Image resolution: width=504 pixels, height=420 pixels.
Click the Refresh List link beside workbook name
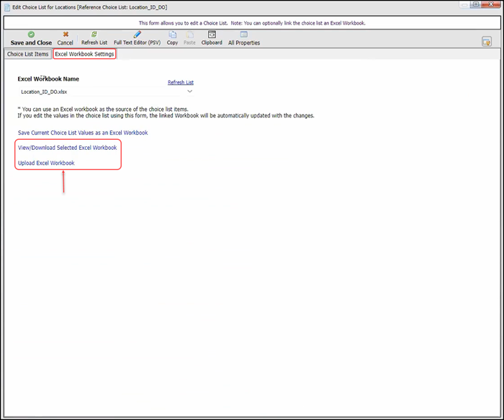click(x=181, y=82)
